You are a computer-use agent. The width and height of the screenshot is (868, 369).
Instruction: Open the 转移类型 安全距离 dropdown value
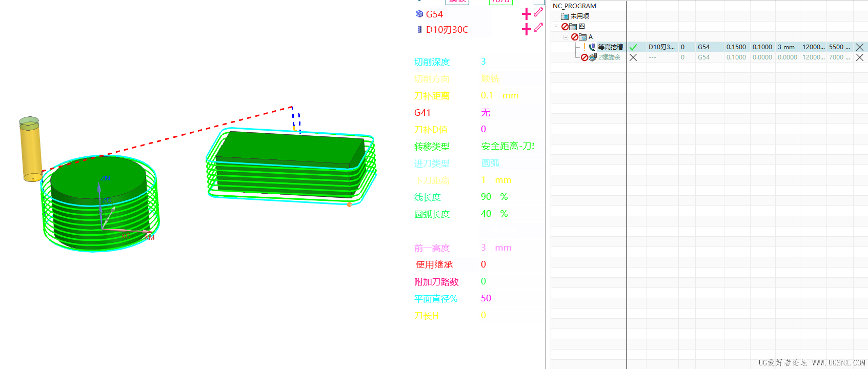click(508, 147)
